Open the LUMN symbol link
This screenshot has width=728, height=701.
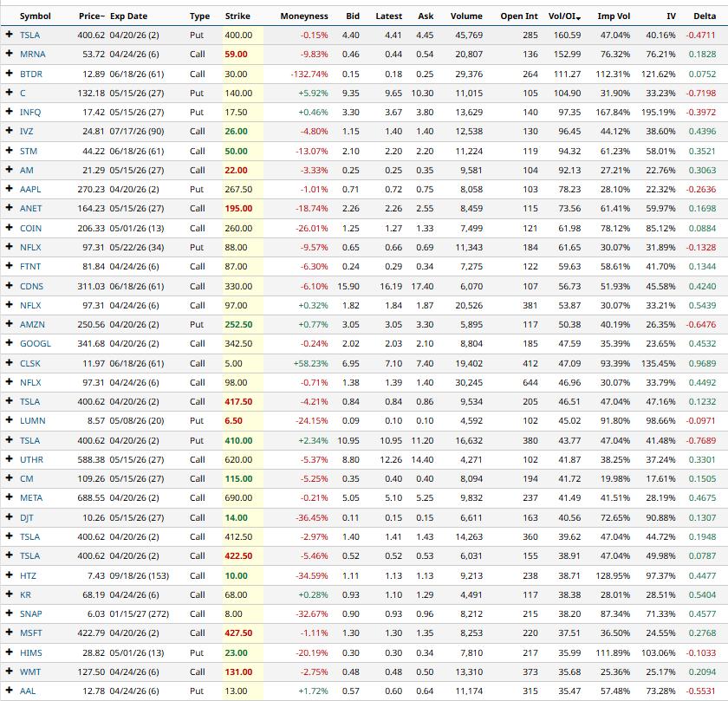(x=33, y=420)
